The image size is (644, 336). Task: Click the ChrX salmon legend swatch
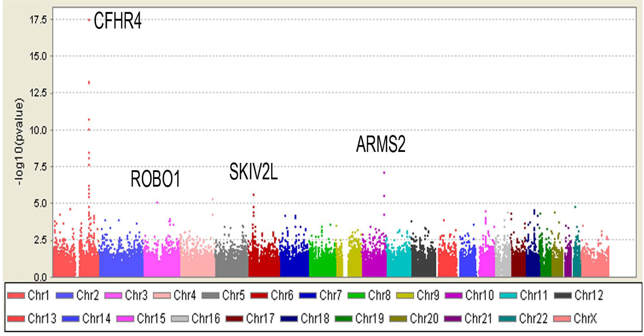coord(562,319)
